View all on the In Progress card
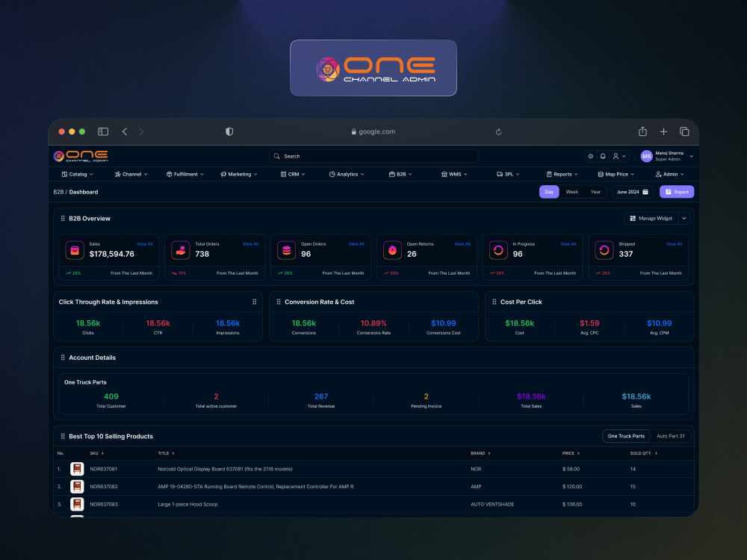 point(568,244)
